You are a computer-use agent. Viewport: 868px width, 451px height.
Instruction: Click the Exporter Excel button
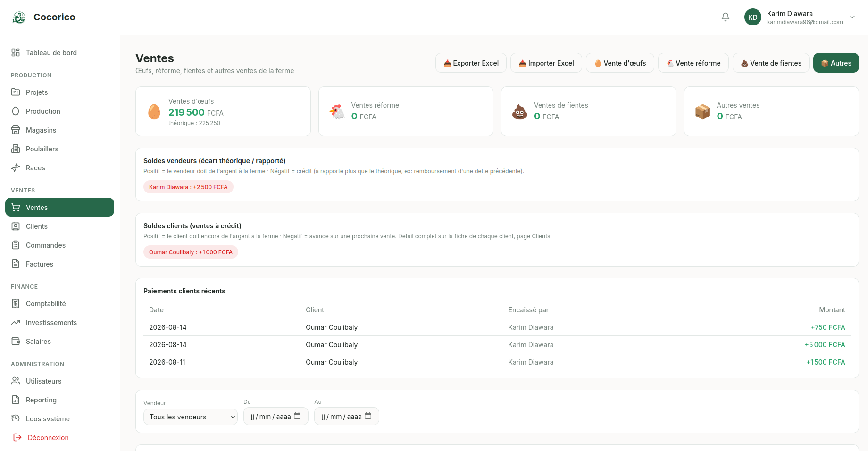(x=471, y=63)
